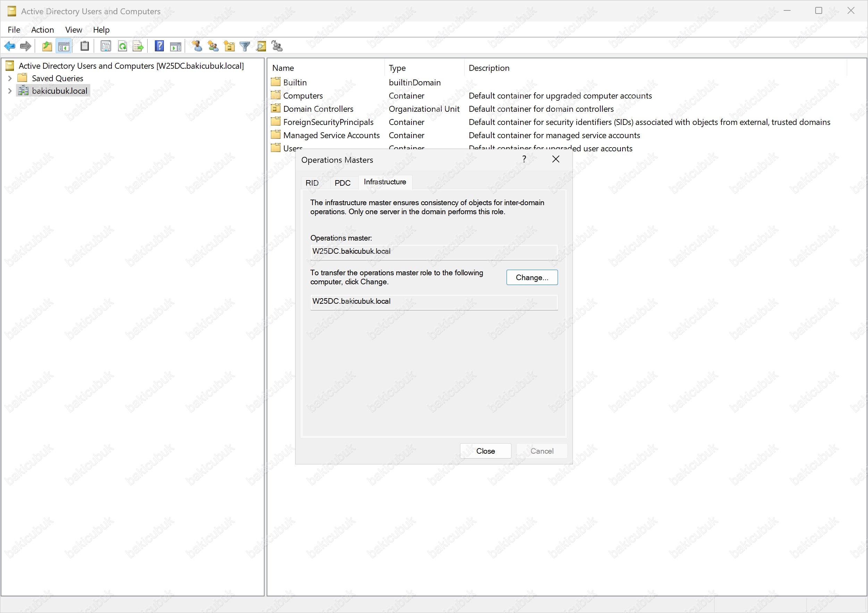Open the View menu
Screen dimensions: 868x613
click(73, 30)
